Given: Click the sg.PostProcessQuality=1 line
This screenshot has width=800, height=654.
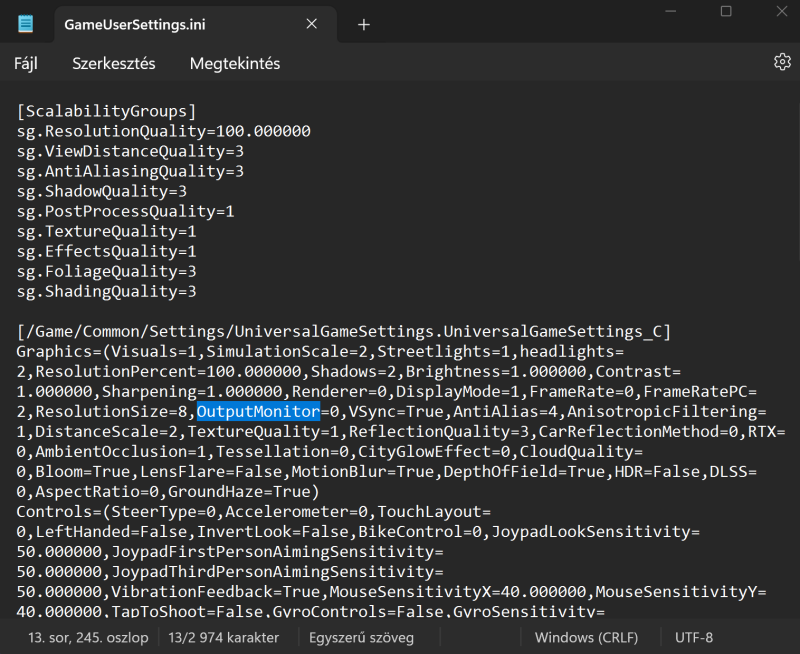Looking at the screenshot, I should (x=126, y=211).
